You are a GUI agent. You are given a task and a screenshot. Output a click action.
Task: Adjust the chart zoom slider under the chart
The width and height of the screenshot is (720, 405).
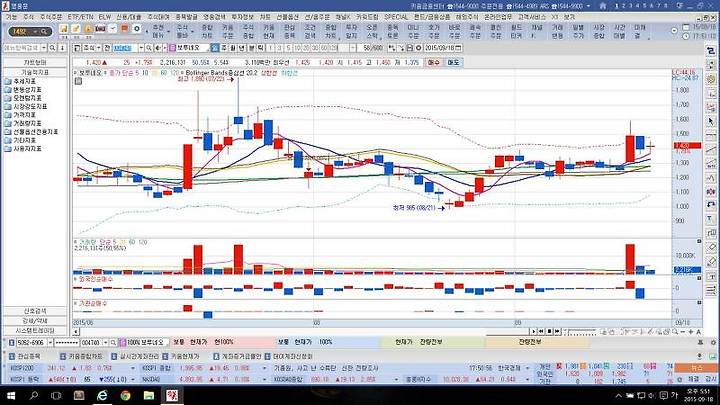[582, 332]
